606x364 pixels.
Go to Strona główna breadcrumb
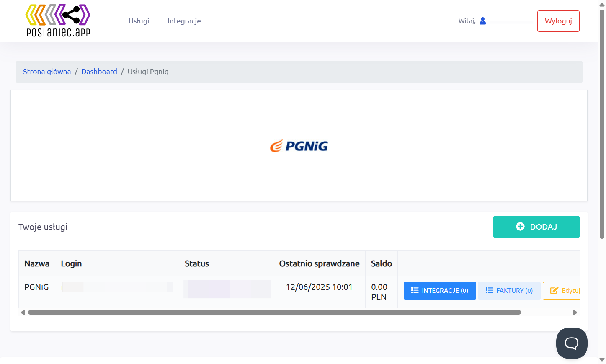(x=47, y=72)
